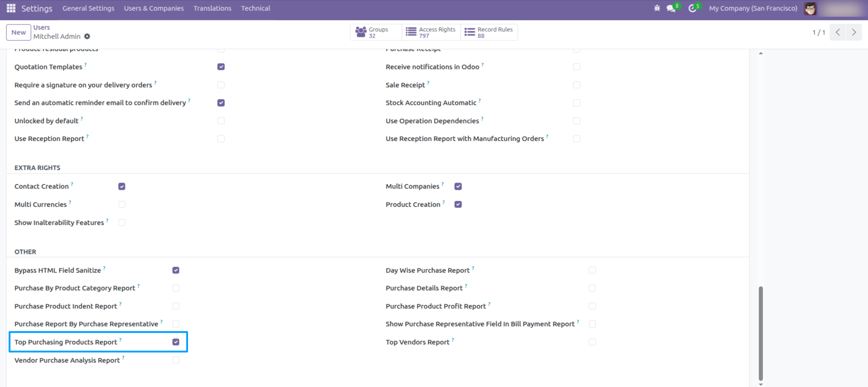Click the scrollbar down arrow
The width and height of the screenshot is (868, 387).
(761, 384)
